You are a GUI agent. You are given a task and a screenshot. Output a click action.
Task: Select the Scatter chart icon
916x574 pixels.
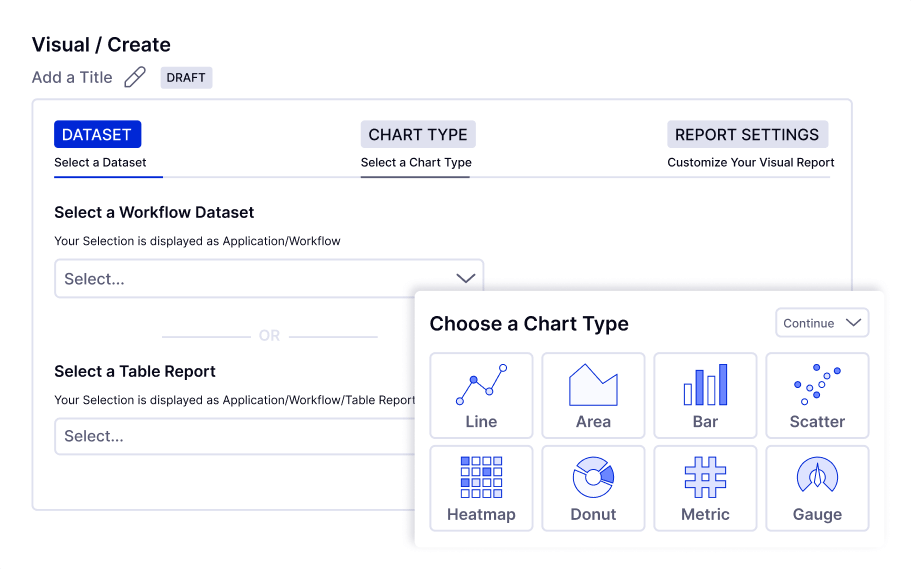817,386
